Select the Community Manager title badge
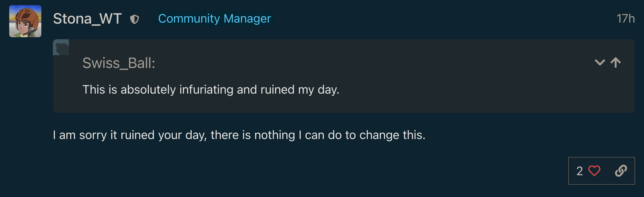Image resolution: width=644 pixels, height=197 pixels. pyautogui.click(x=214, y=19)
